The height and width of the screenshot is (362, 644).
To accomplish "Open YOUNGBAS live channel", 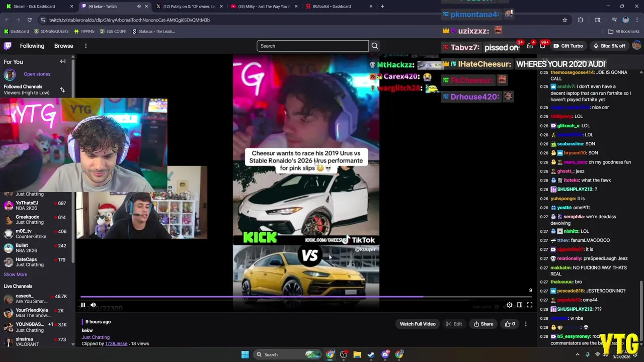I will (35, 327).
